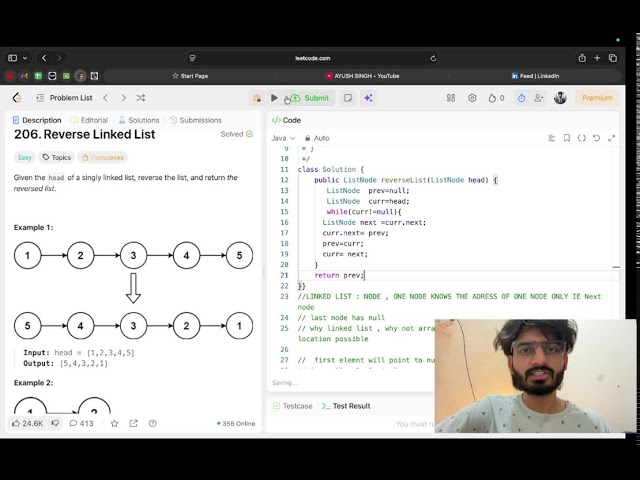Switch to the Editorial tab
The height and width of the screenshot is (480, 640).
pyautogui.click(x=89, y=120)
